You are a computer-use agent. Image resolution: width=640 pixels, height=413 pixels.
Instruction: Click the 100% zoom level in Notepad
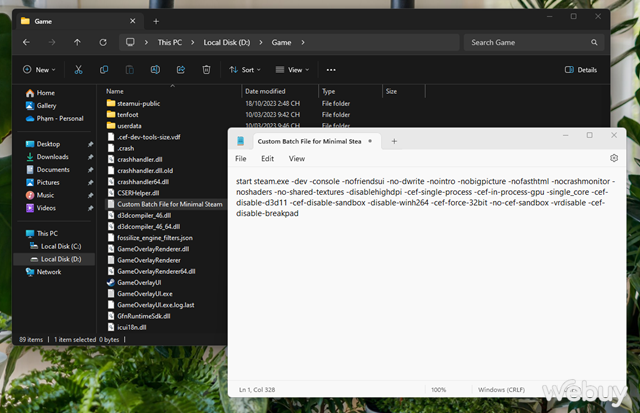click(x=439, y=390)
